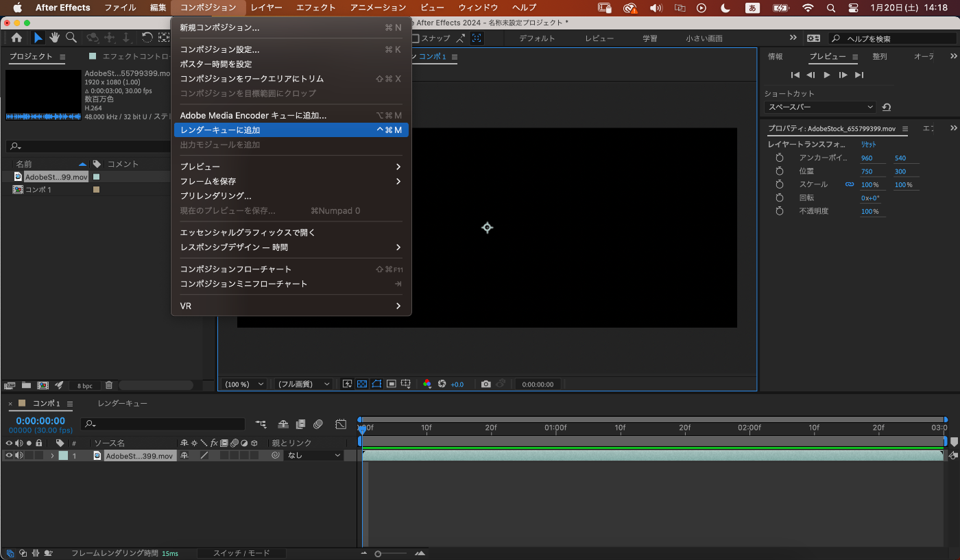Open the preview shortcut dropdown スペースバー
This screenshot has height=560, width=960.
click(x=820, y=107)
